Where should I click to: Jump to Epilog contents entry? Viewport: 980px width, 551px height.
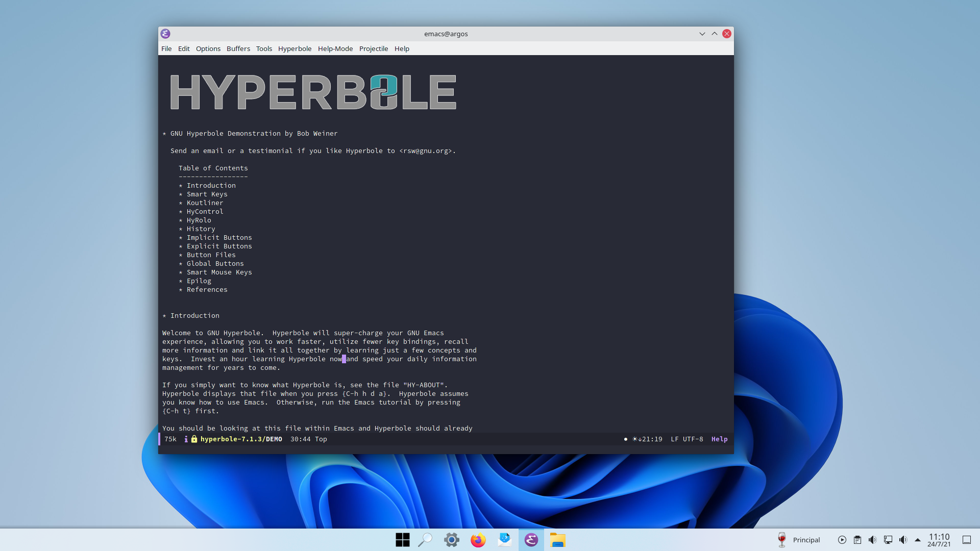(x=199, y=281)
